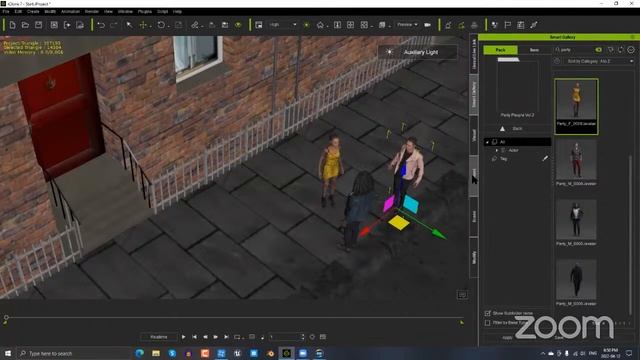Click the green eye icon in main toolbar
640x360 pixels.
tap(238, 25)
